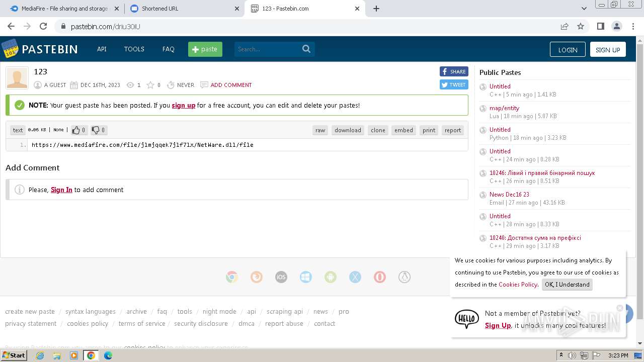The image size is (644, 362).
Task: View raw paste
Action: [x=320, y=130]
